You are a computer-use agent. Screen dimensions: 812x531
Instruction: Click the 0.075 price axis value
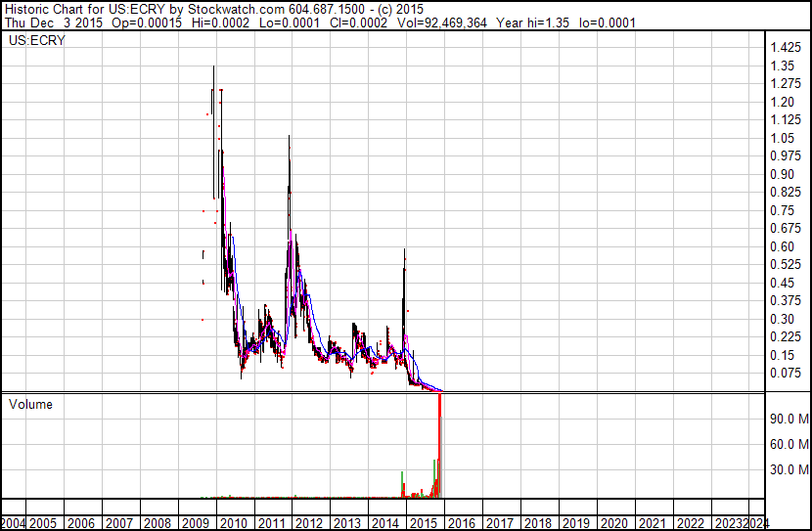pyautogui.click(x=786, y=374)
